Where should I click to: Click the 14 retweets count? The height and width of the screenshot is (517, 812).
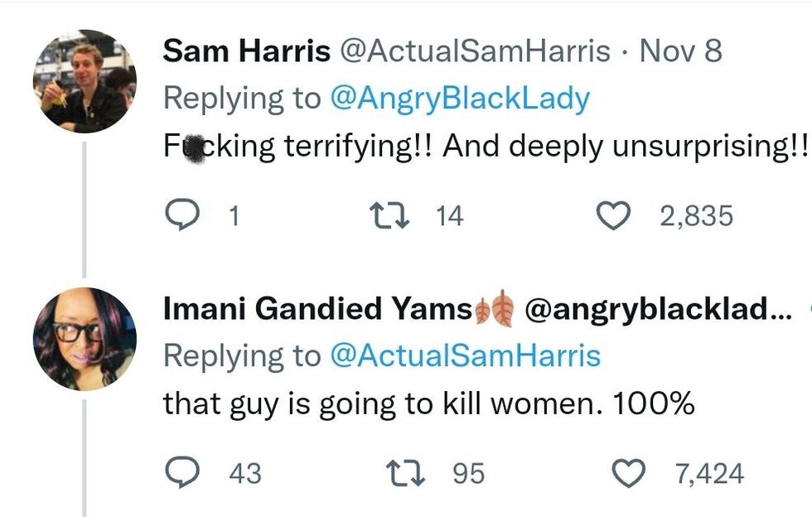[x=450, y=216]
